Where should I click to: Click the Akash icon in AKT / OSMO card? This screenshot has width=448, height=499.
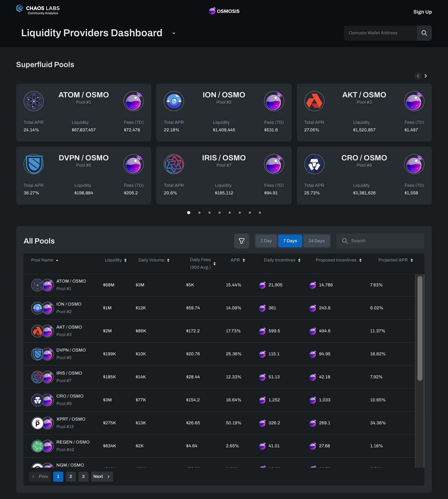click(x=314, y=101)
